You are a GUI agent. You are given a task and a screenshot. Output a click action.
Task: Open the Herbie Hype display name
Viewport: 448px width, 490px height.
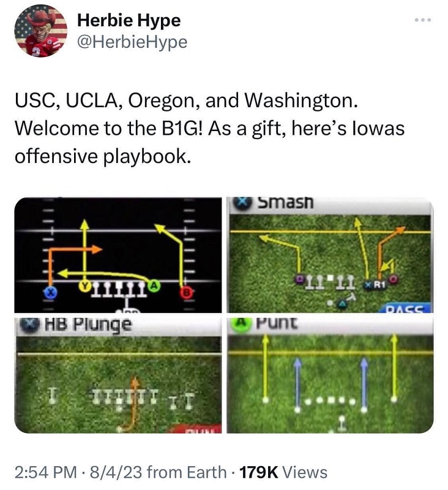[129, 21]
